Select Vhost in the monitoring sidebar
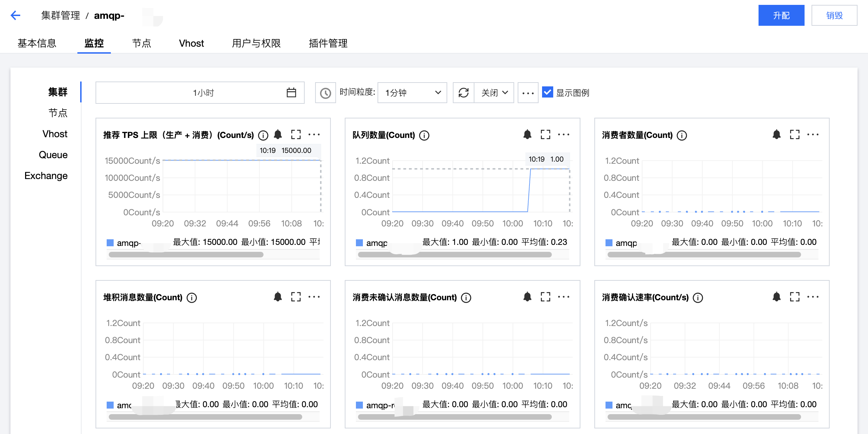This screenshot has width=868, height=434. click(55, 134)
